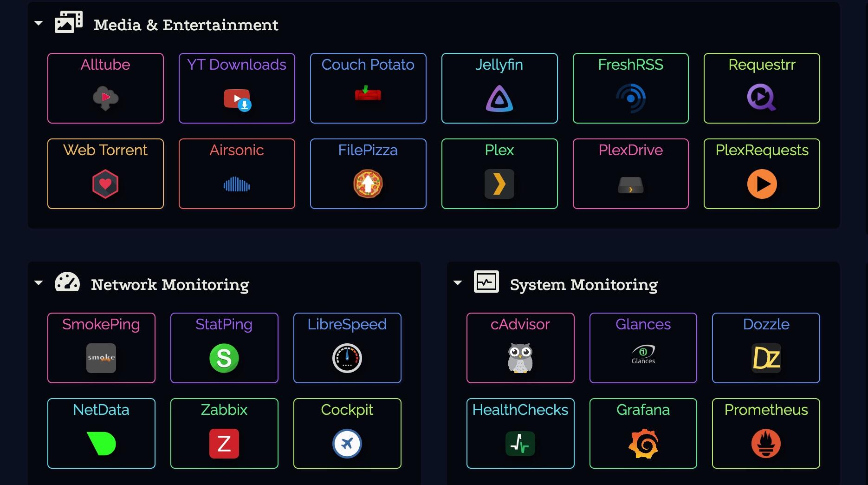Image resolution: width=868 pixels, height=485 pixels.
Task: Collapse the Network Monitoring section arrow
Action: (x=39, y=283)
